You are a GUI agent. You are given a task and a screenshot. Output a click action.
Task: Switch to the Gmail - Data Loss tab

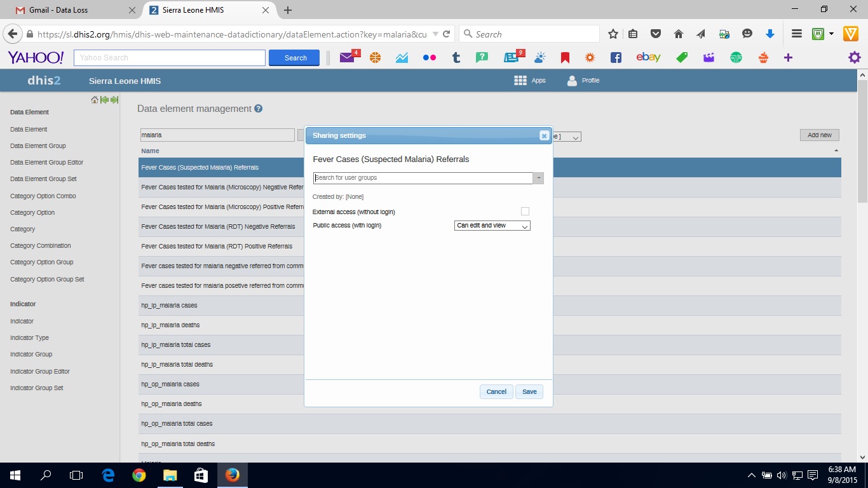pyautogui.click(x=70, y=10)
